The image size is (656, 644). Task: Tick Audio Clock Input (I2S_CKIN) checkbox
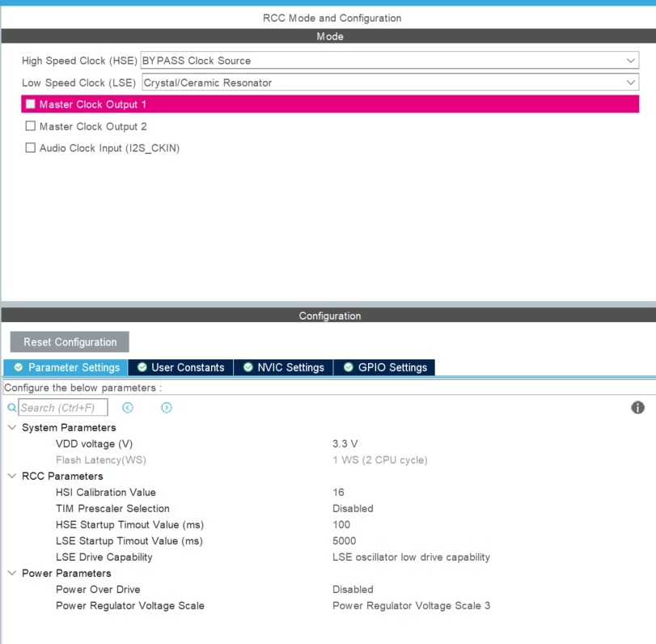point(31,148)
